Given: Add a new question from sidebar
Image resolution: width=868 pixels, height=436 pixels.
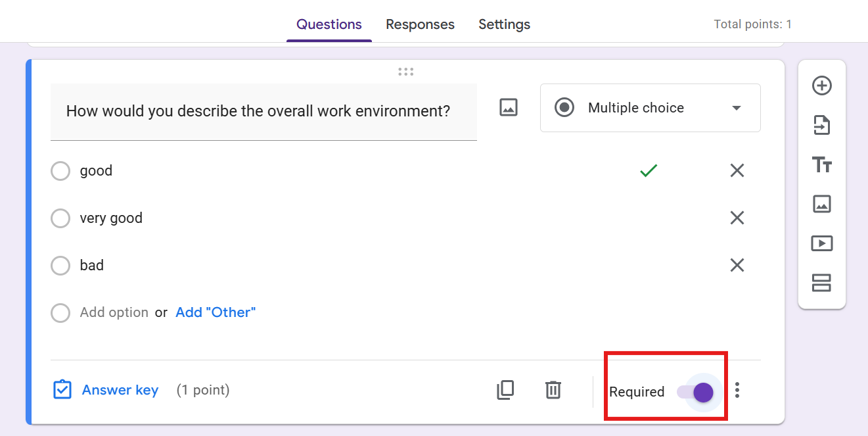Looking at the screenshot, I should pyautogui.click(x=822, y=85).
